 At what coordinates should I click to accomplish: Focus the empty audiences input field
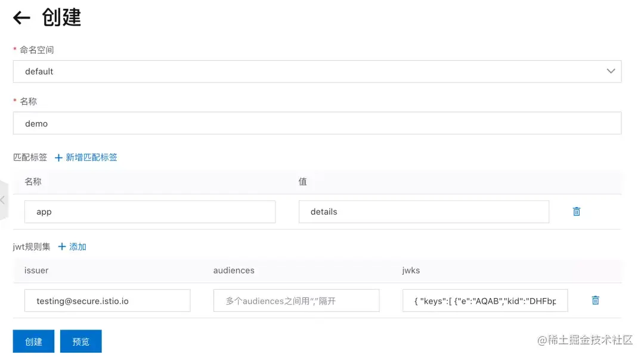pyautogui.click(x=296, y=300)
